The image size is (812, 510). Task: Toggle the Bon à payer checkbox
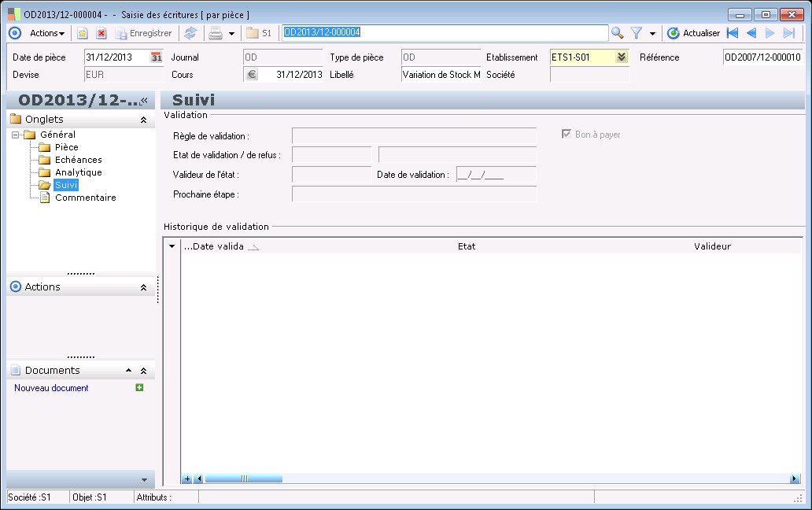pyautogui.click(x=567, y=135)
